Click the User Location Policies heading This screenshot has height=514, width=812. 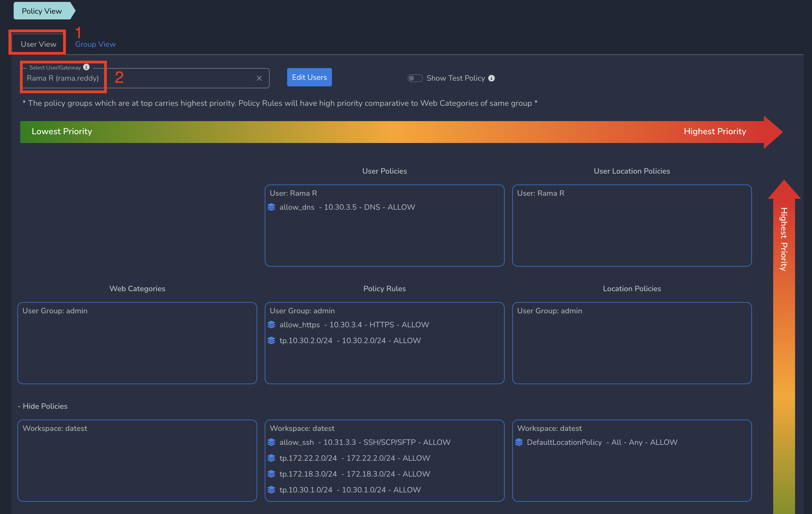coord(632,171)
